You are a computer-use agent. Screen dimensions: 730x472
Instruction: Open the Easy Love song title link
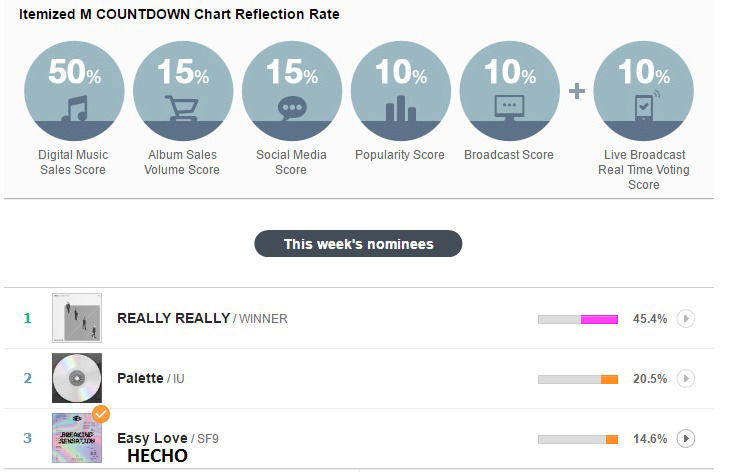(x=151, y=438)
